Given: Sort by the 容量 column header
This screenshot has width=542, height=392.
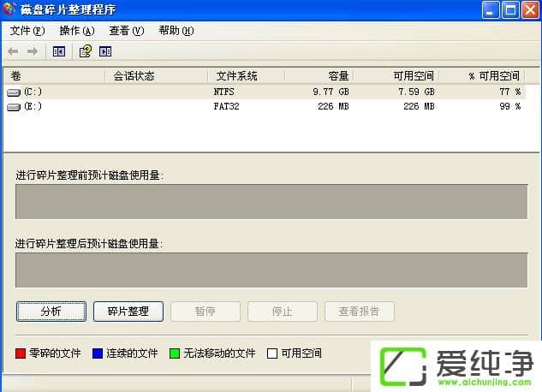Looking at the screenshot, I should click(x=337, y=76).
